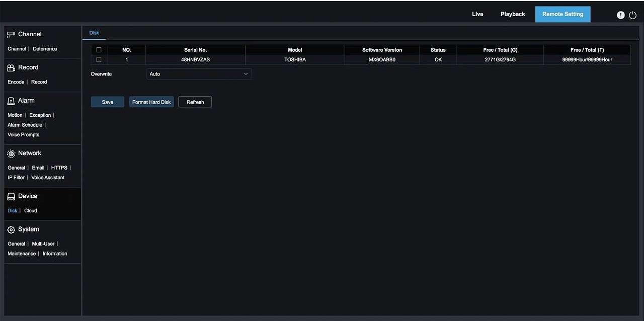Click the System gear icon
The width and height of the screenshot is (644, 321).
tap(11, 229)
